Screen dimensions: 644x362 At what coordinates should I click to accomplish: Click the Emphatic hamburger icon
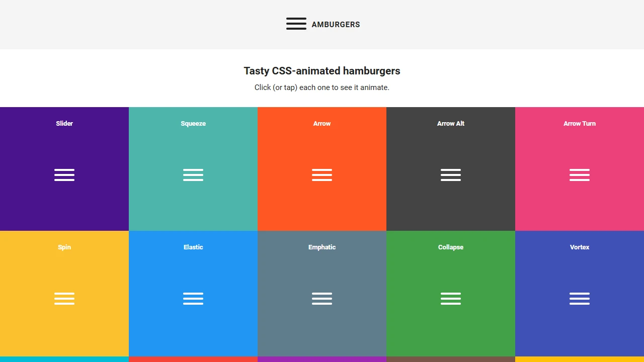[322, 299]
